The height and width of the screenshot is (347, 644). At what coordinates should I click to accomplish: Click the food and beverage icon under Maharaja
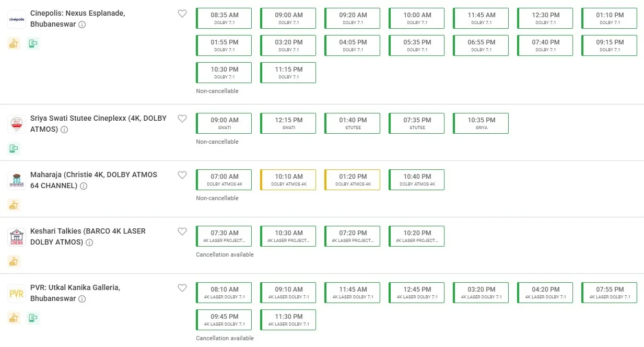[x=14, y=205]
